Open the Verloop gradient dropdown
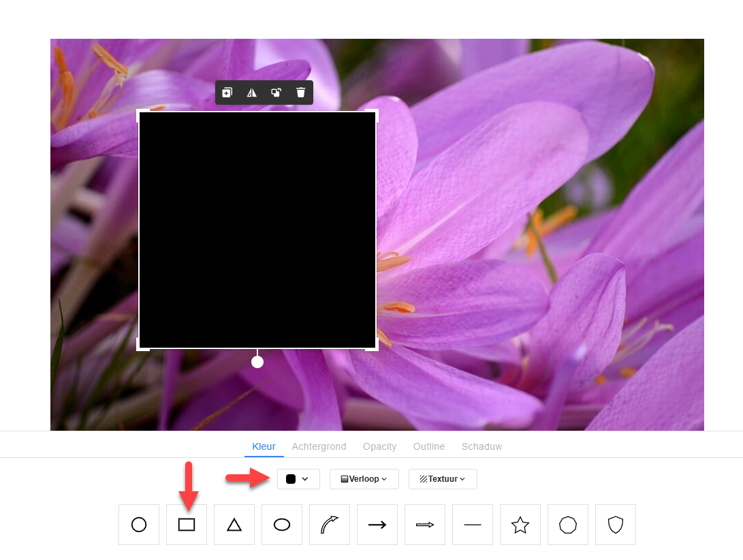The width and height of the screenshot is (743, 560). (364, 479)
